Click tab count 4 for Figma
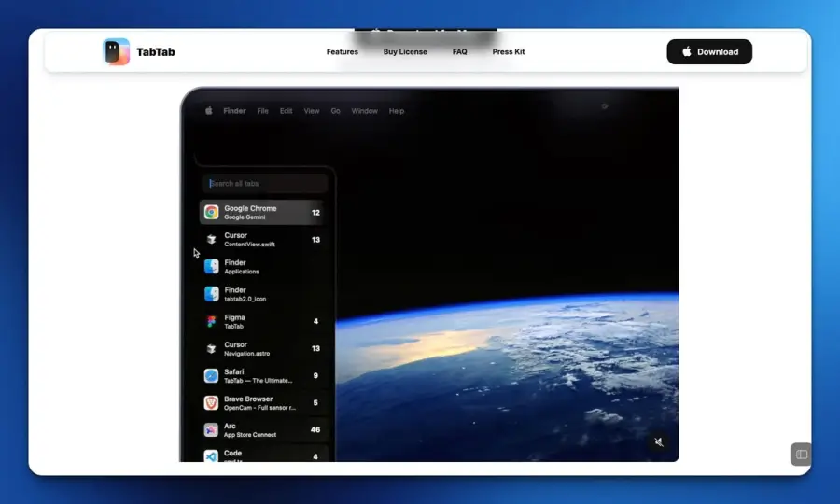Image resolution: width=840 pixels, height=504 pixels. (315, 321)
